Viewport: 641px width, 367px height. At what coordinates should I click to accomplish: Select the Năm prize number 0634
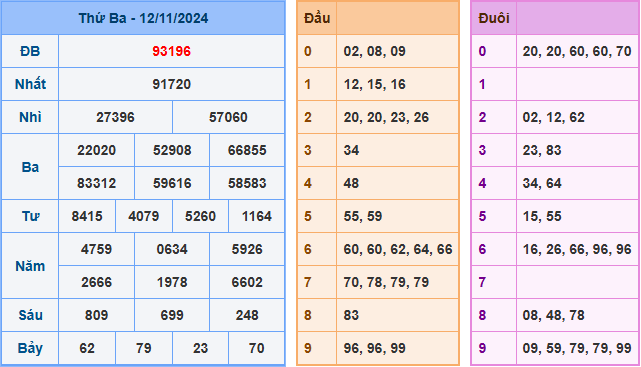[172, 249]
